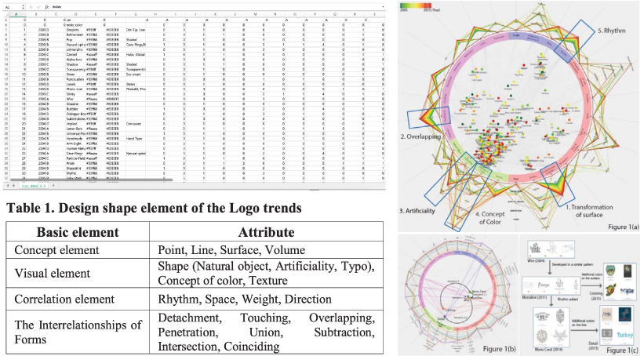Image resolution: width=644 pixels, height=356 pixels.
Task: Click cell containing 'Particle-Field'
Action: [75, 158]
